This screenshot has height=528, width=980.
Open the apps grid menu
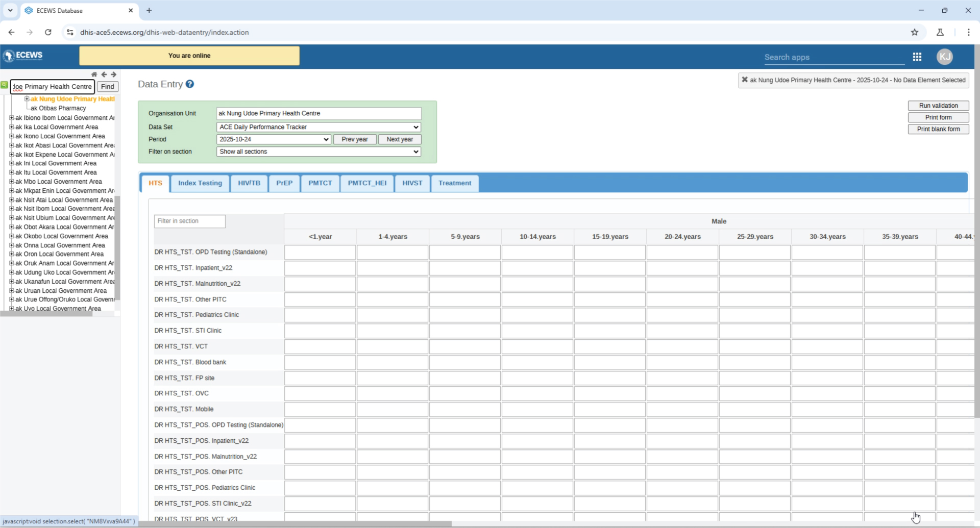917,57
